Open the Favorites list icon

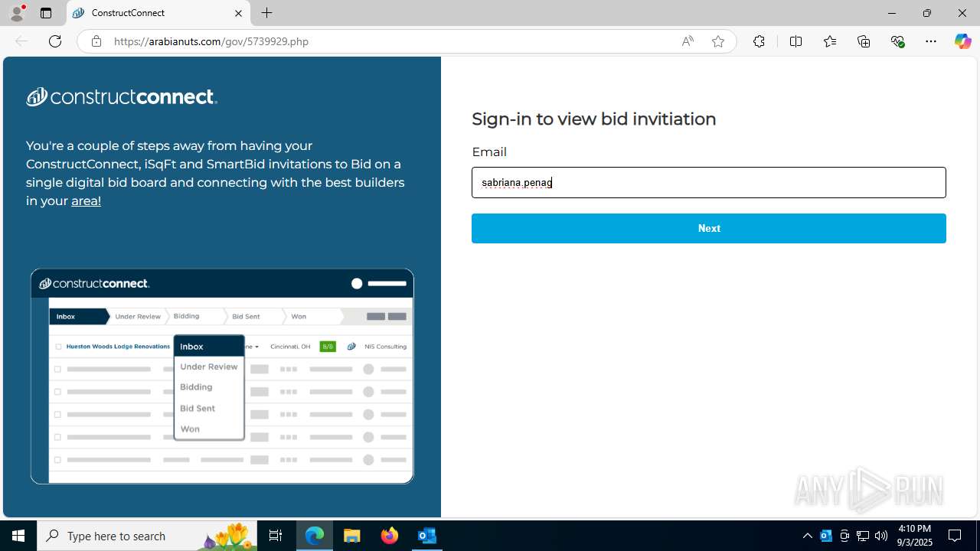829,41
